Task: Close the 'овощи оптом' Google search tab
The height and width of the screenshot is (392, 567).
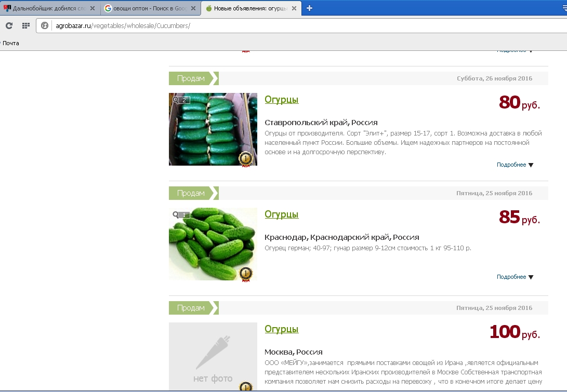Action: [x=193, y=8]
